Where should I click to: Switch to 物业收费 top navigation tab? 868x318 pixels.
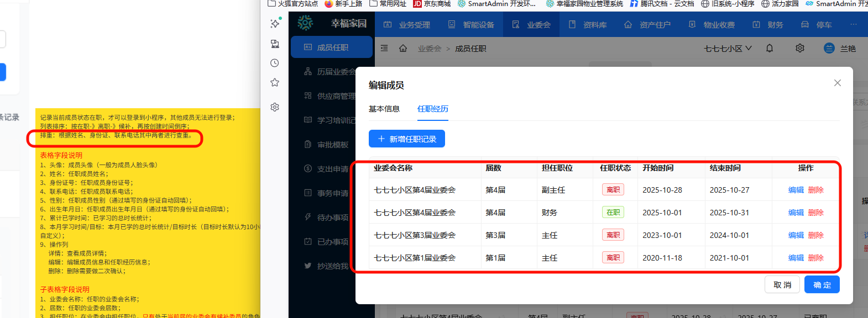click(x=712, y=25)
